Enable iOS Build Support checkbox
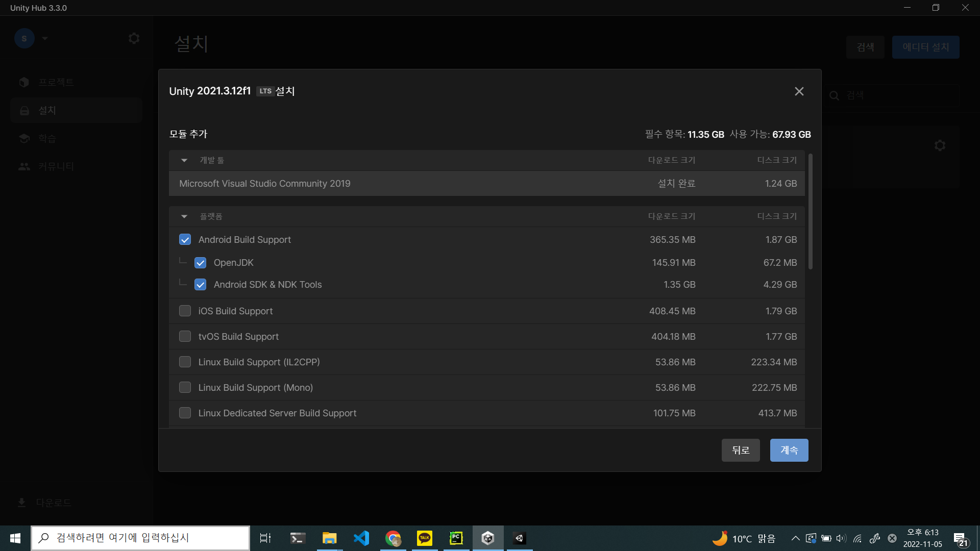The height and width of the screenshot is (551, 980). point(185,311)
